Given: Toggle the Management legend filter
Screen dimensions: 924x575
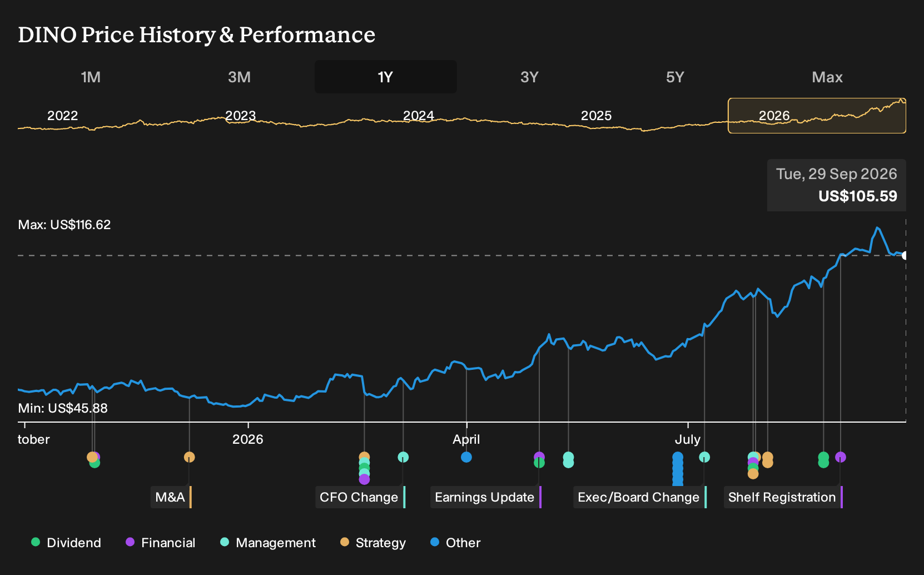Looking at the screenshot, I should coord(268,543).
